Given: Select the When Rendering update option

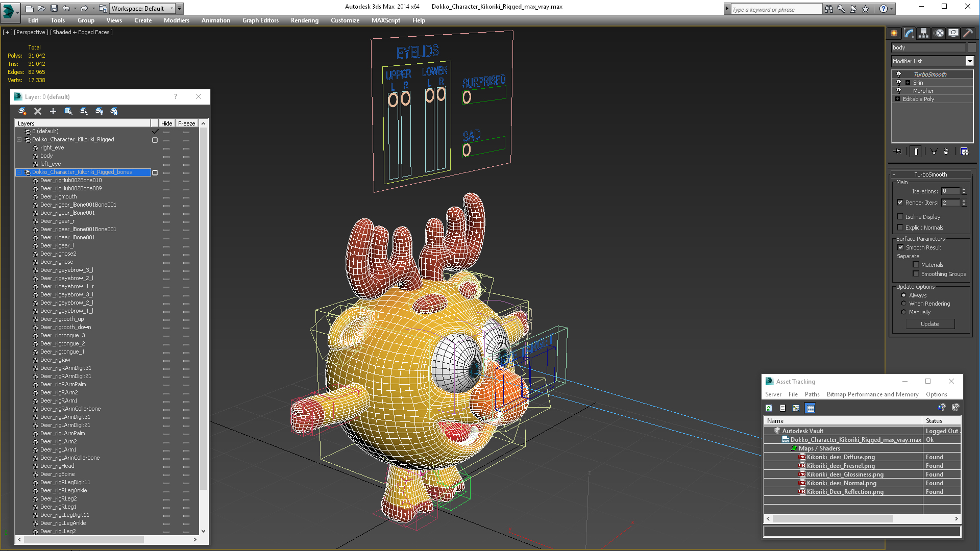Looking at the screenshot, I should 904,304.
